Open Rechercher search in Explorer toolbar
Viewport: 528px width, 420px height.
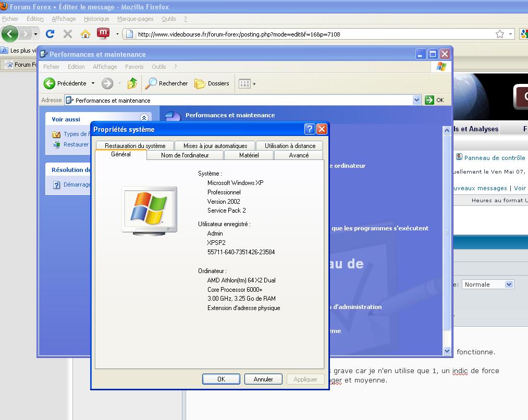pos(167,83)
